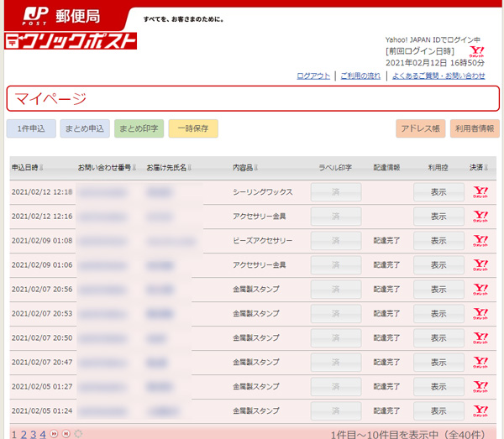Open the ご利用の流れ link
504x439 pixels.
(360, 76)
